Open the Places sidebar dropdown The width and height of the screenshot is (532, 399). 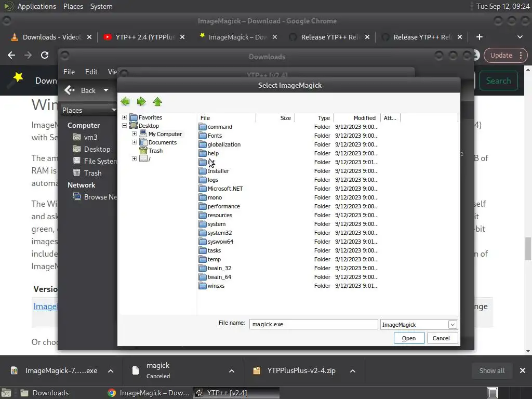click(89, 110)
